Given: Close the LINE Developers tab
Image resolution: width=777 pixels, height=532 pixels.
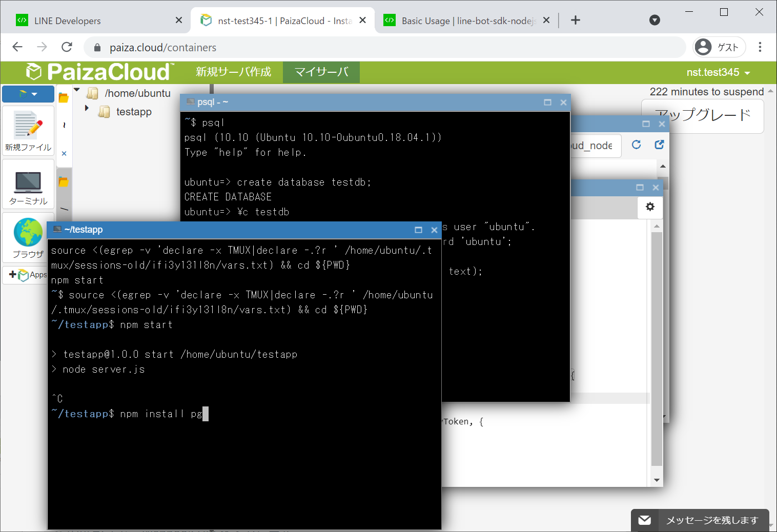Looking at the screenshot, I should click(x=178, y=20).
